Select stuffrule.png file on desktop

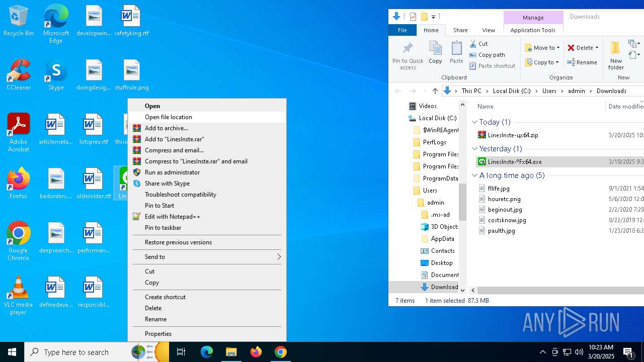click(131, 75)
